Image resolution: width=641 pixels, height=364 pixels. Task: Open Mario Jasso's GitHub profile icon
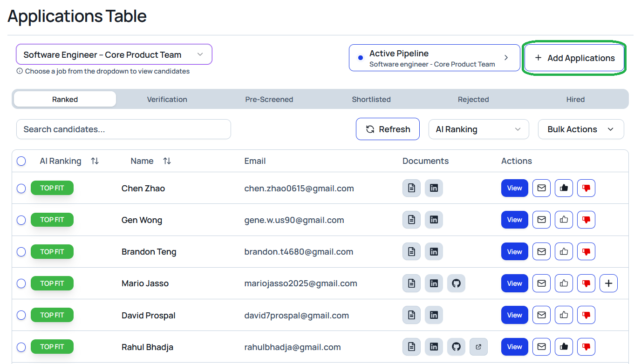click(456, 283)
